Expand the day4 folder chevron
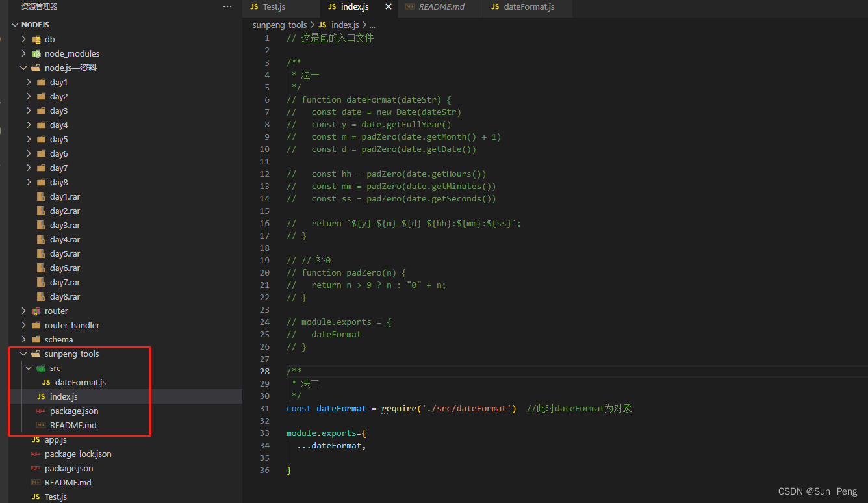This screenshot has width=868, height=503. coord(29,125)
